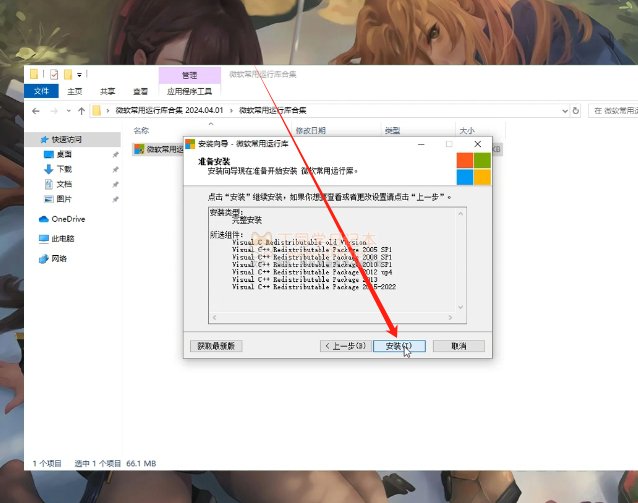
Task: Select 桌面 in navigation pane
Action: coord(64,154)
